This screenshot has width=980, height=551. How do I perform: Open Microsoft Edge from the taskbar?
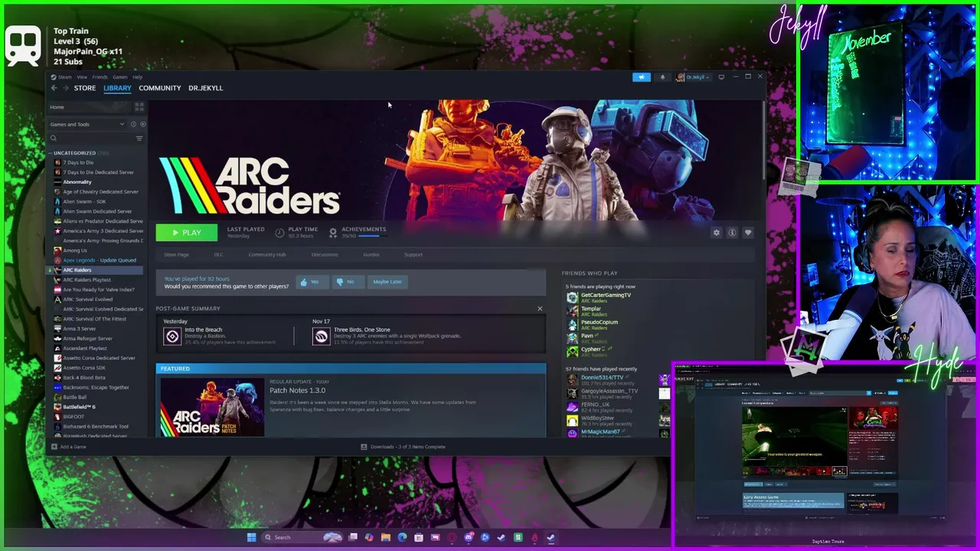[x=402, y=537]
